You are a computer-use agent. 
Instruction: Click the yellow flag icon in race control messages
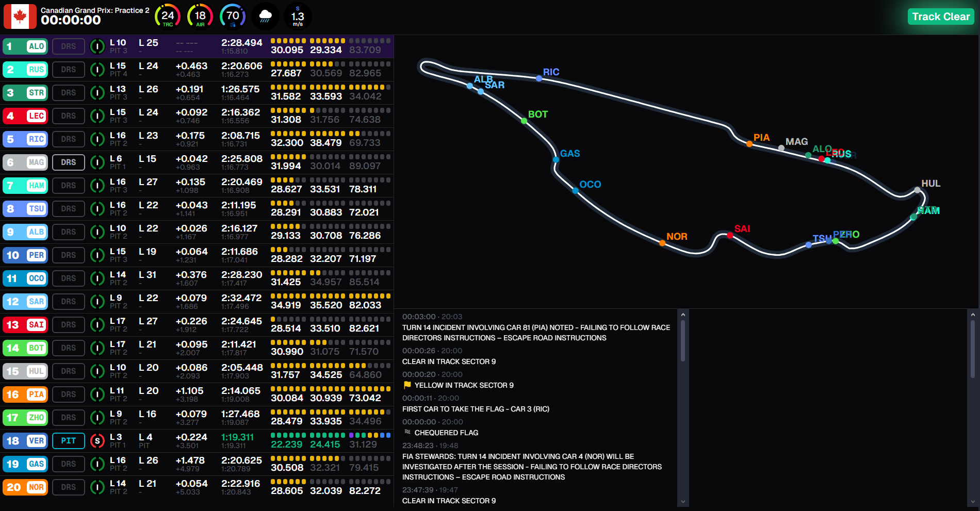(407, 385)
